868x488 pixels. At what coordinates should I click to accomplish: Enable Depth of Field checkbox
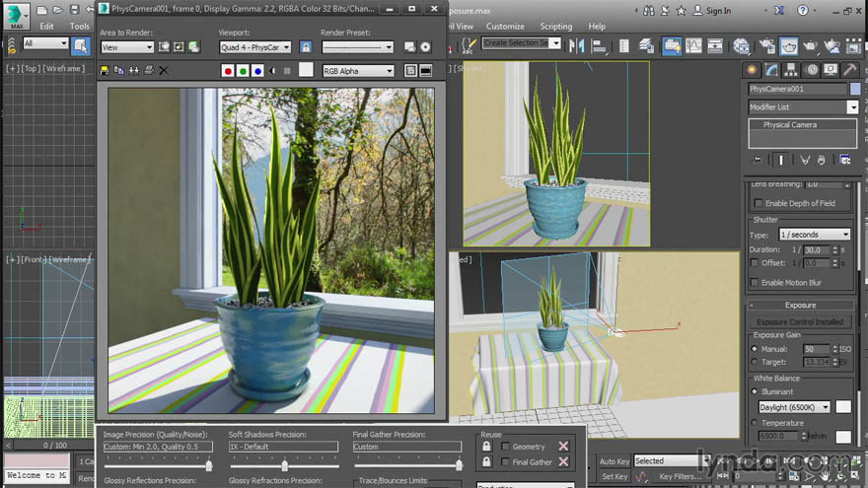(x=759, y=203)
